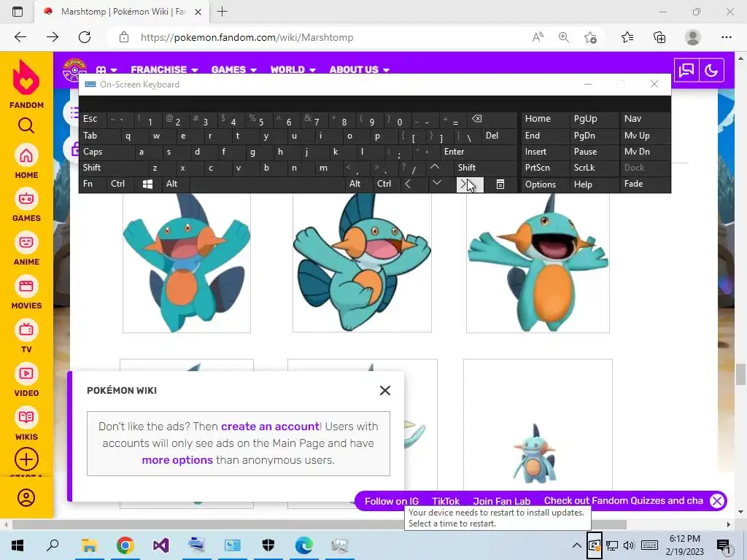Screen dimensions: 747x560
Task: Open the VIDEO section icon
Action: [x=26, y=373]
